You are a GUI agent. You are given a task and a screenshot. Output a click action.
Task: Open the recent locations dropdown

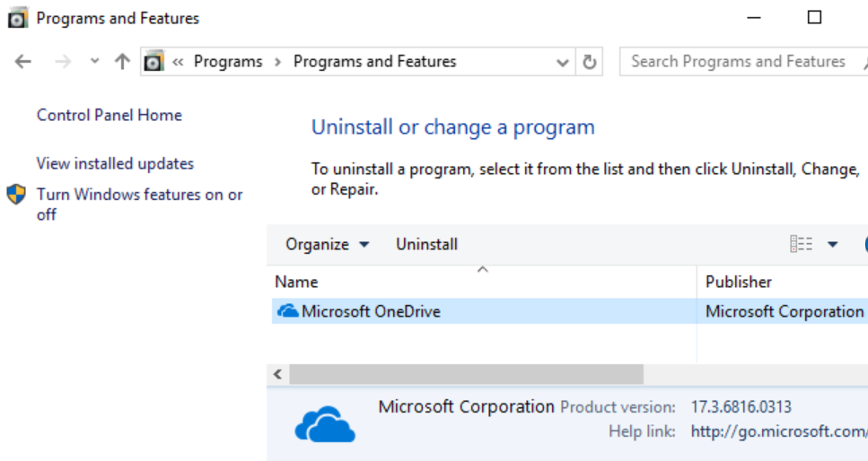pos(94,62)
